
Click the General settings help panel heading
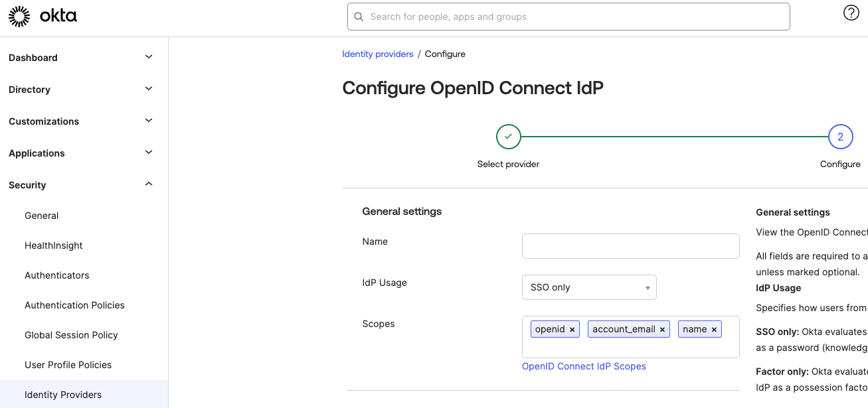793,212
